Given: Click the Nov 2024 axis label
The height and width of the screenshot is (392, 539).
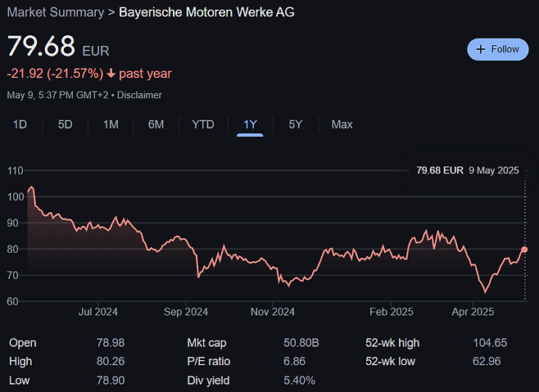Looking at the screenshot, I should [272, 312].
